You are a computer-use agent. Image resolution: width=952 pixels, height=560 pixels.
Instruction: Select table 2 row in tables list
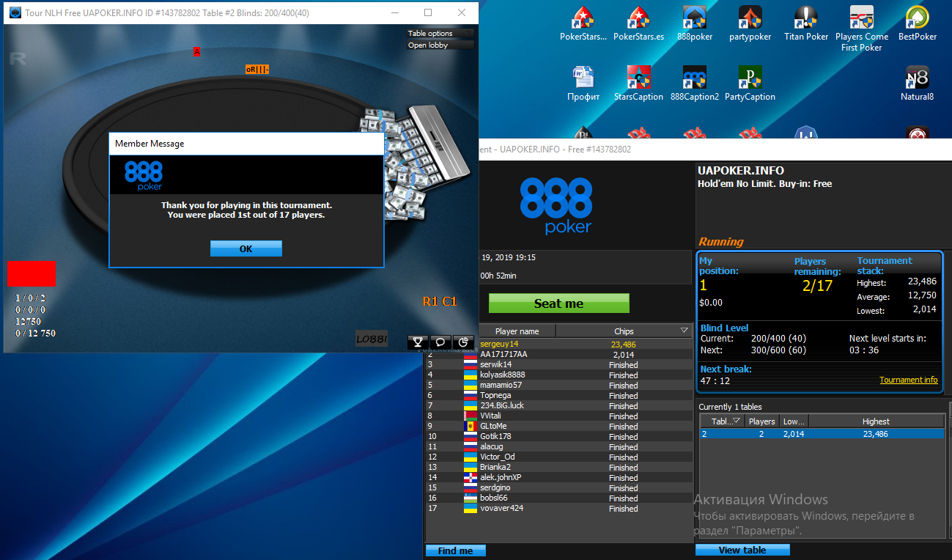(822, 434)
